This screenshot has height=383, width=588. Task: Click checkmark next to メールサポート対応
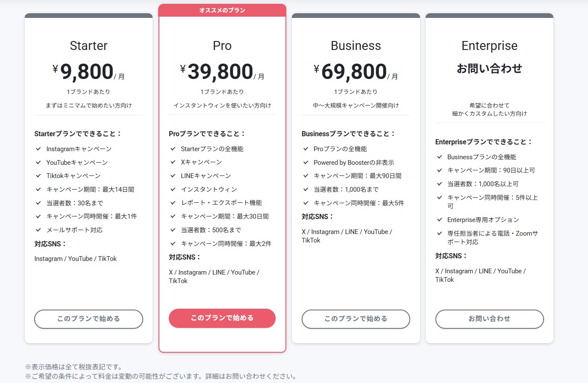tap(38, 230)
